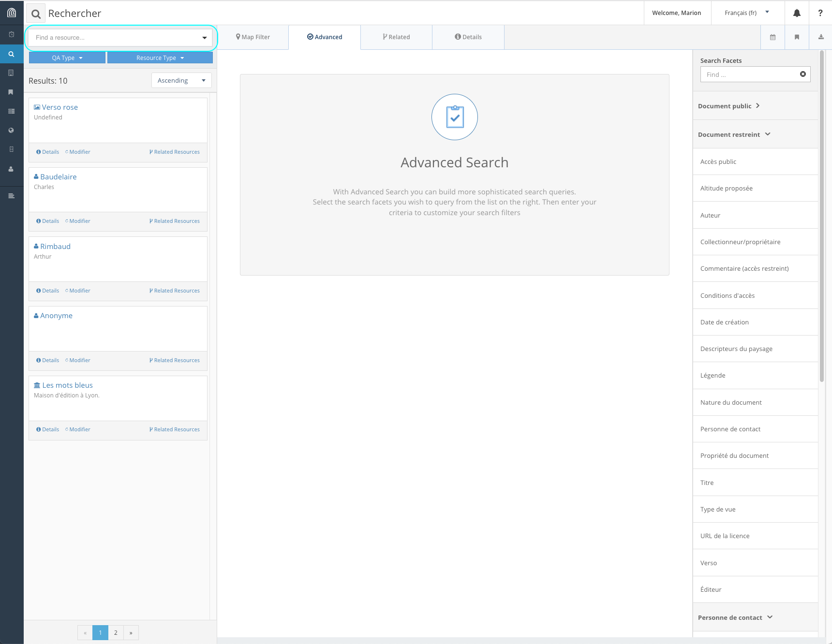The image size is (832, 644).
Task: Open the Resource Type filter dropdown
Action: coord(160,58)
